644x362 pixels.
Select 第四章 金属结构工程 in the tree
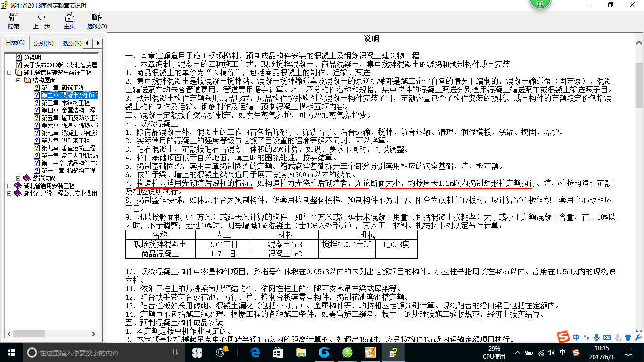(68, 110)
